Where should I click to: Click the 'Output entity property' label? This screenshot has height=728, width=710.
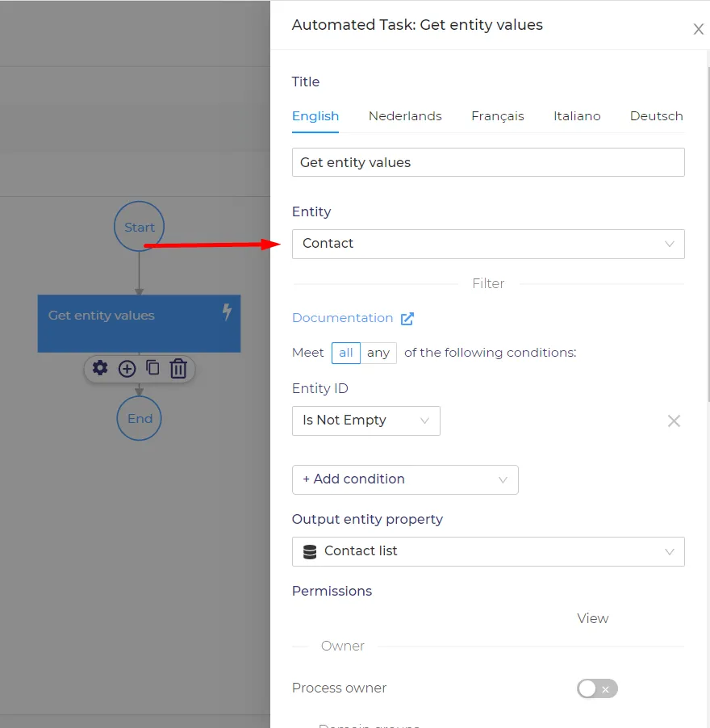point(367,519)
